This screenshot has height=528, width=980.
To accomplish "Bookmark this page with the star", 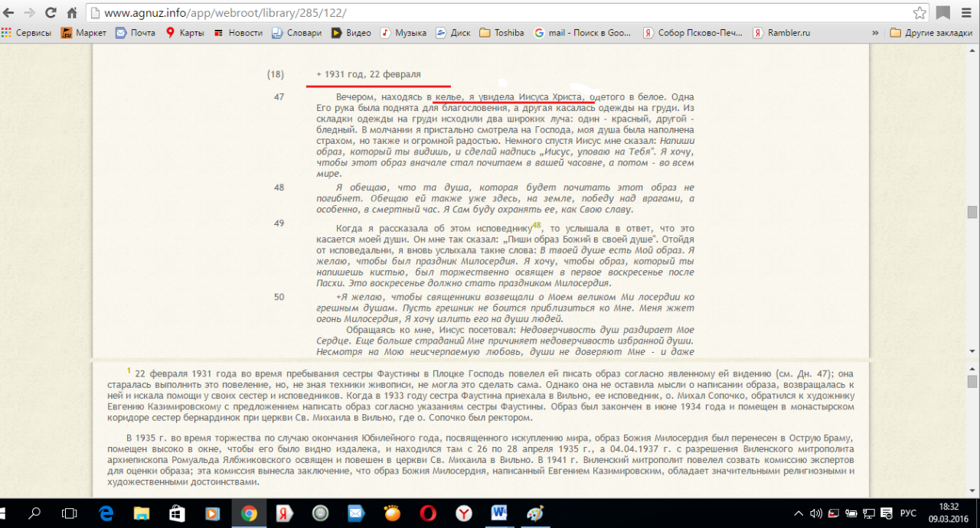I will pyautogui.click(x=919, y=13).
